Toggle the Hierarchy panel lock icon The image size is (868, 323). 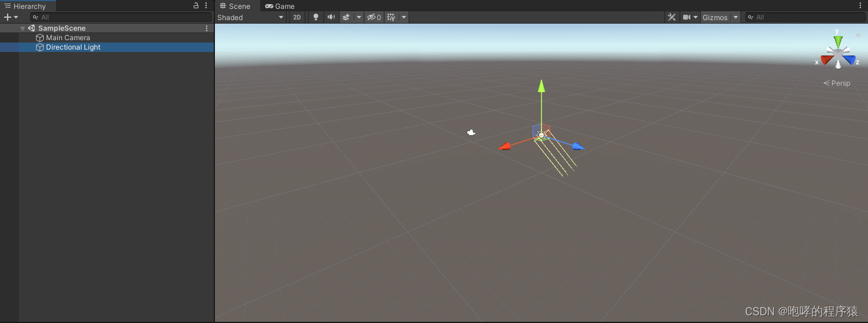pyautogui.click(x=196, y=5)
